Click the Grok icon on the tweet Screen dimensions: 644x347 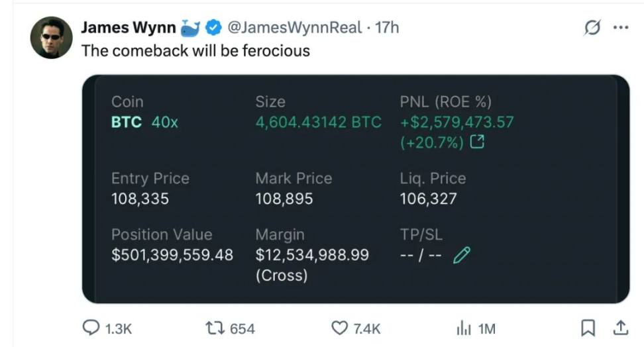click(592, 28)
